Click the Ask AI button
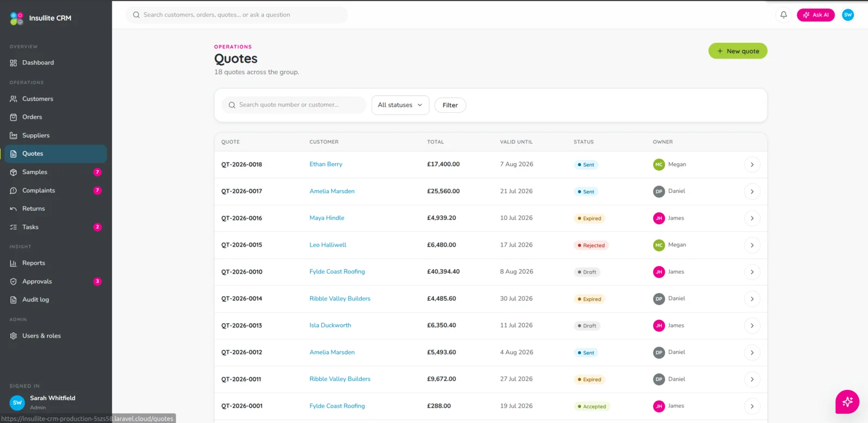The height and width of the screenshot is (423, 868). (815, 15)
